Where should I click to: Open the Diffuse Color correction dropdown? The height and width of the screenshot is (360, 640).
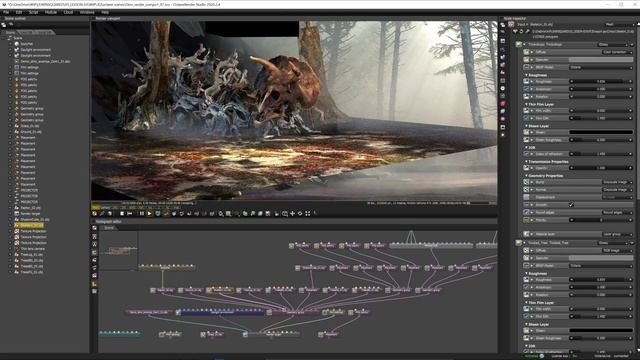618,52
